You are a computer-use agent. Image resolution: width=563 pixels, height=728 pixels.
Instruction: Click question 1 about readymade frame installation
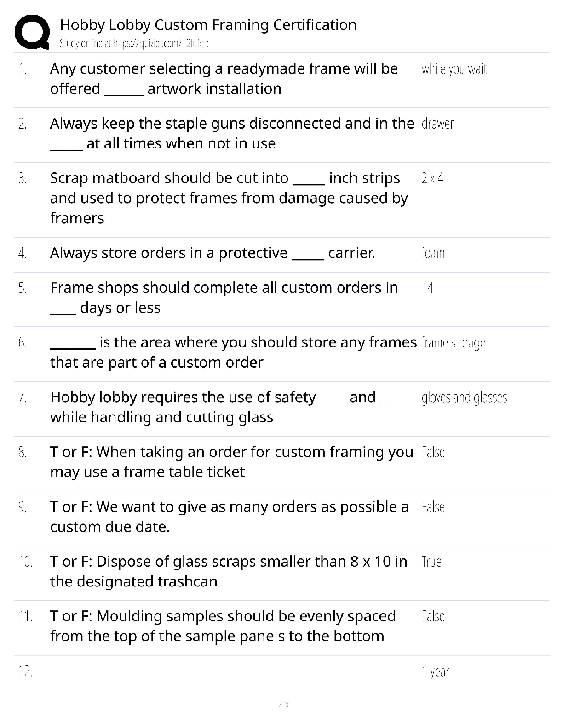pos(224,79)
